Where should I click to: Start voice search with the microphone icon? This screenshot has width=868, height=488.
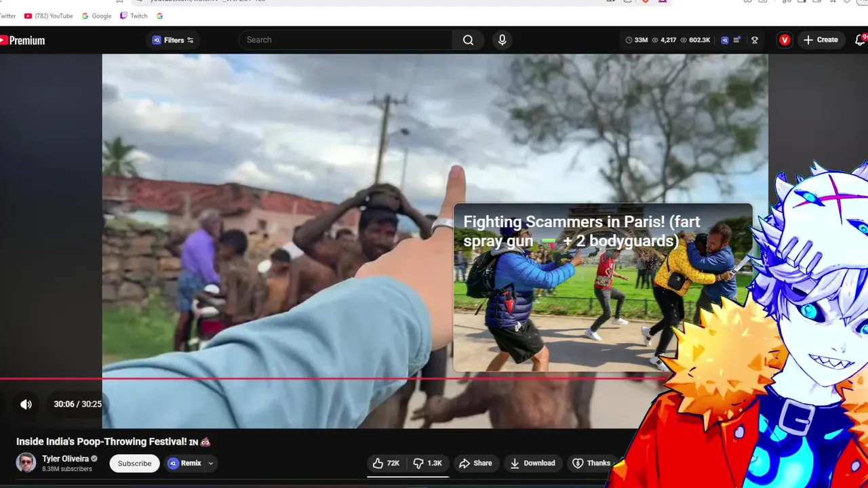tap(502, 40)
